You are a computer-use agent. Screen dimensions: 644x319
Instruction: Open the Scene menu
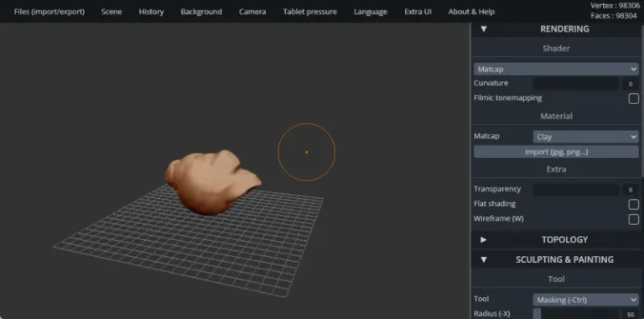[112, 12]
